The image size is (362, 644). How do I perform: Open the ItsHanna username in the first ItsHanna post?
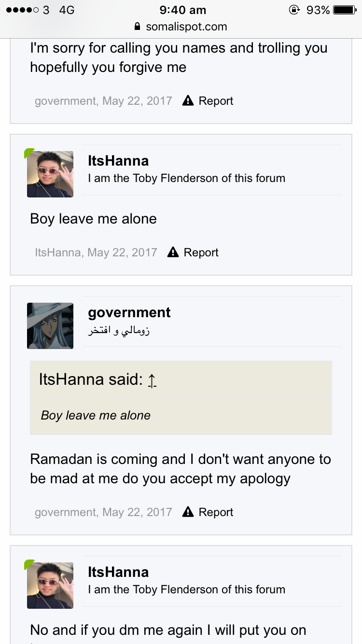(118, 161)
